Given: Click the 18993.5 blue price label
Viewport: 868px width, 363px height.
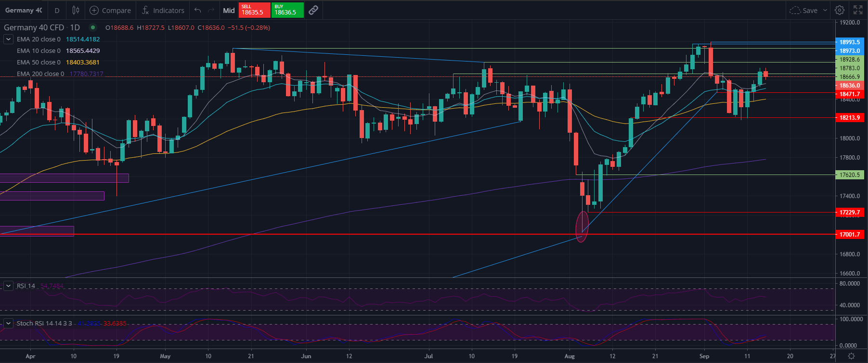Looking at the screenshot, I should click(850, 42).
